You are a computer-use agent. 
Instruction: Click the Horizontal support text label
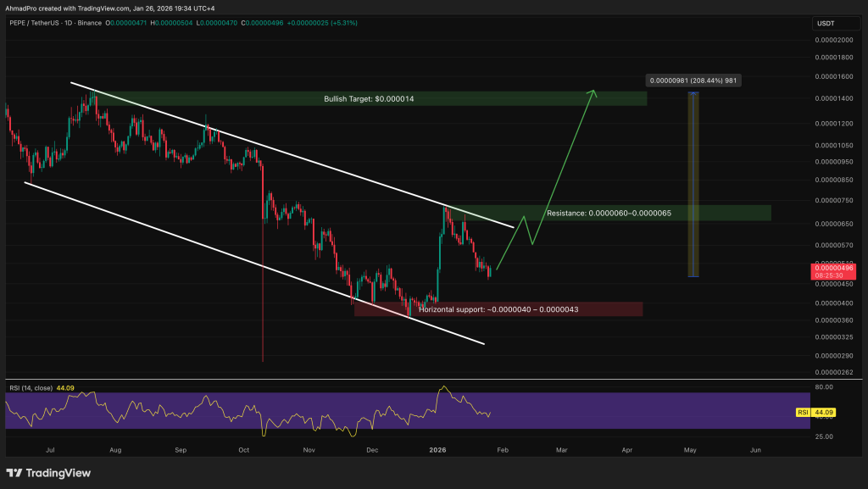click(498, 309)
